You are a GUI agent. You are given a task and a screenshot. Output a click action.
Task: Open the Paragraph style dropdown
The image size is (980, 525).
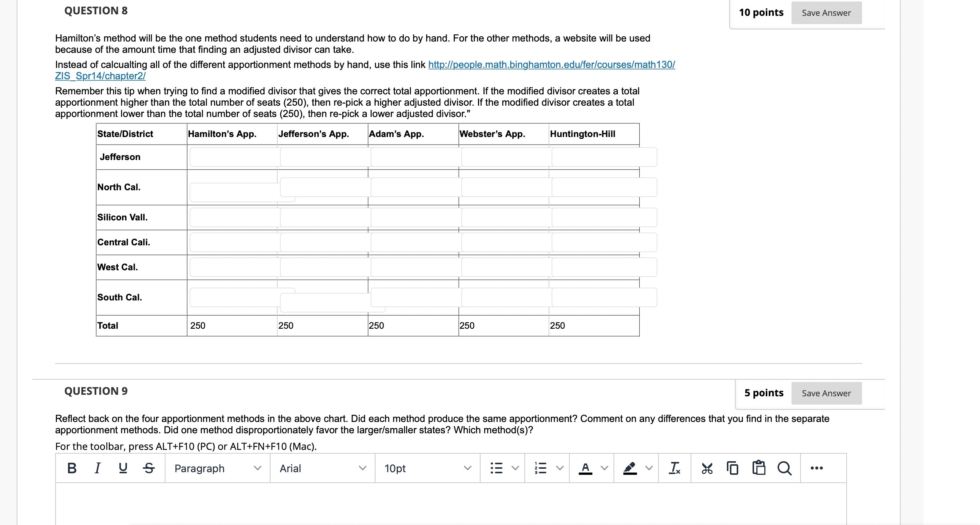pos(217,468)
